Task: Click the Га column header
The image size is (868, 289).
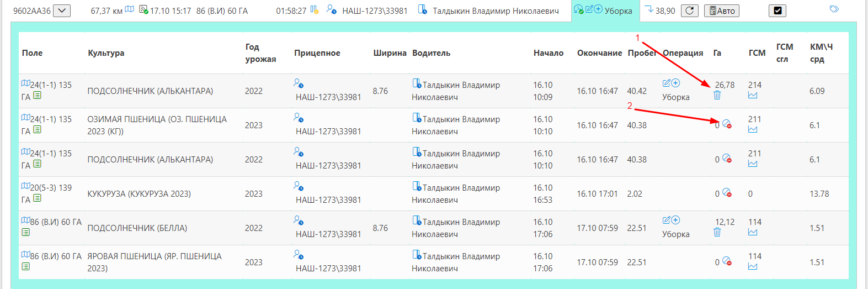Action: tap(717, 53)
